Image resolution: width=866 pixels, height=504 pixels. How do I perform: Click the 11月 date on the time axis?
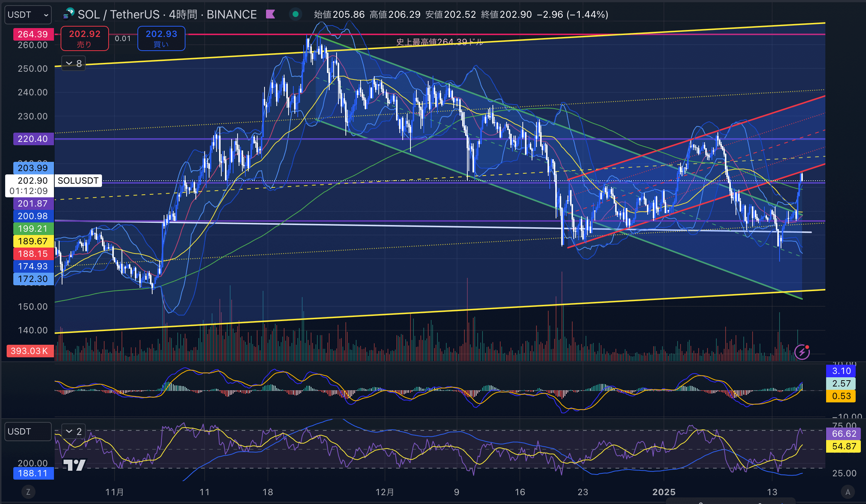coord(115,492)
